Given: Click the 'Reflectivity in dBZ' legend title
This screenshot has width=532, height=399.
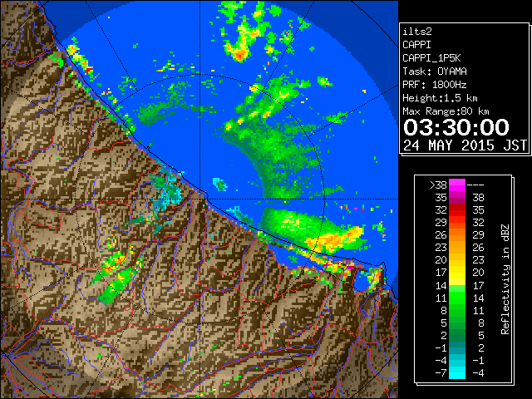Looking at the screenshot, I should pyautogui.click(x=505, y=279).
